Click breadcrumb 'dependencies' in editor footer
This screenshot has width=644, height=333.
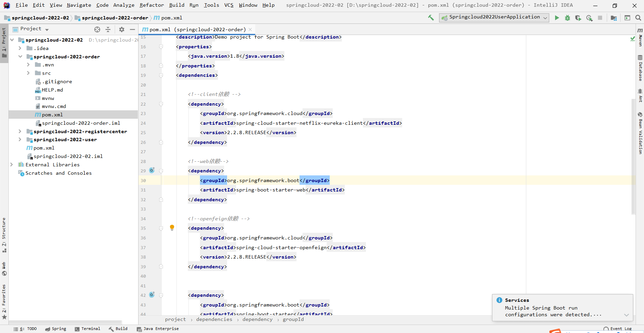214,319
